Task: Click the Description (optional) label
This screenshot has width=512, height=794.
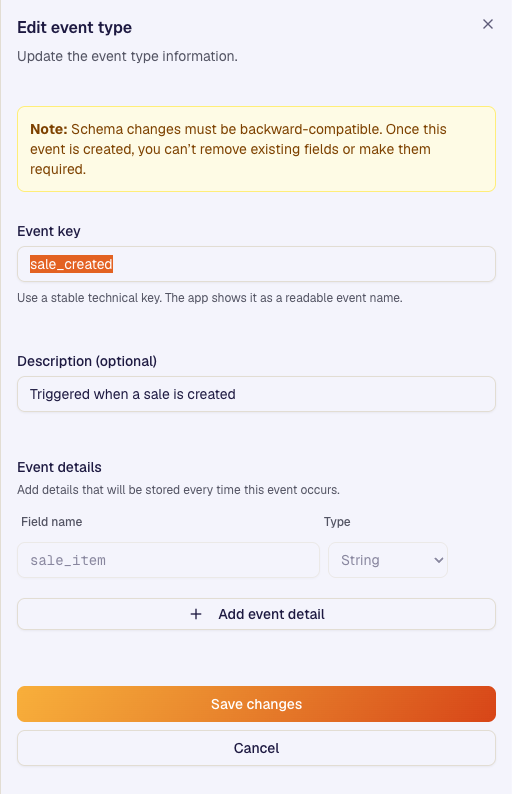Action: click(x=87, y=361)
